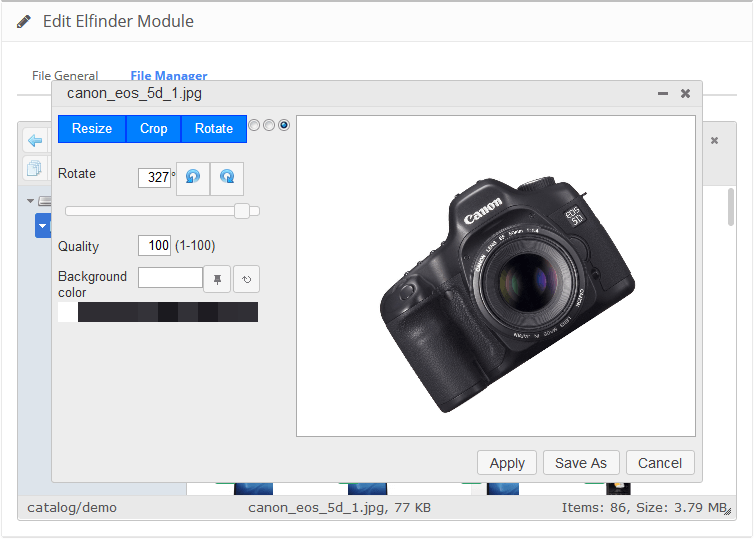Minimize the canon_eos_5d_1.jpg dialog
754x539 pixels.
[663, 94]
